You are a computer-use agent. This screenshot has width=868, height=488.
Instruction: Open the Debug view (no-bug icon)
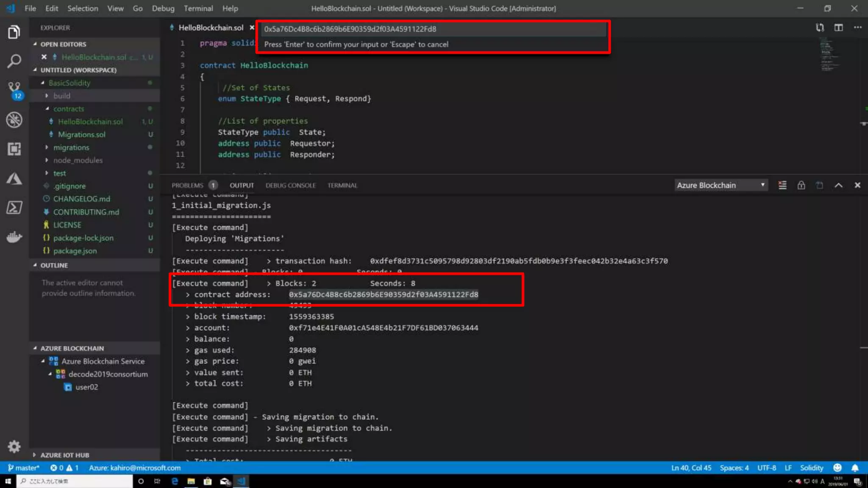coord(14,120)
